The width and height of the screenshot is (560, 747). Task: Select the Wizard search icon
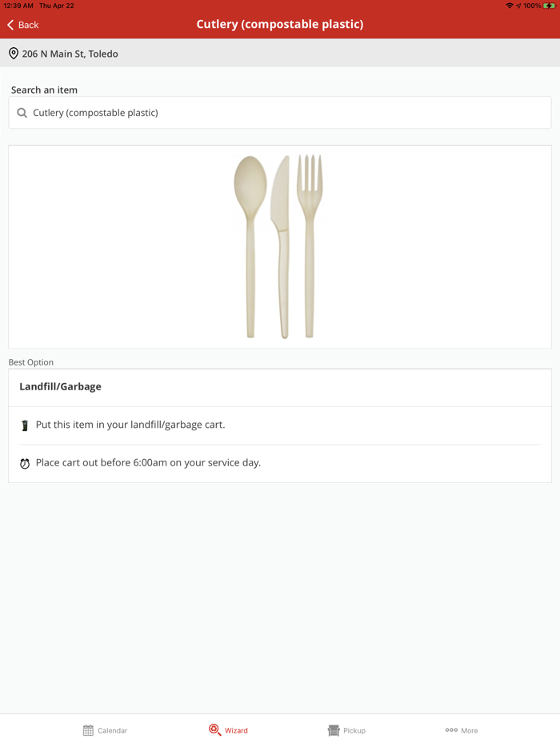(x=215, y=729)
